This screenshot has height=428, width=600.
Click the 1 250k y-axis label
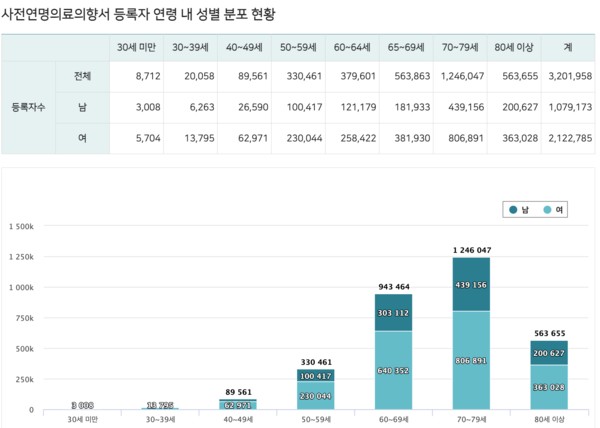(21, 257)
